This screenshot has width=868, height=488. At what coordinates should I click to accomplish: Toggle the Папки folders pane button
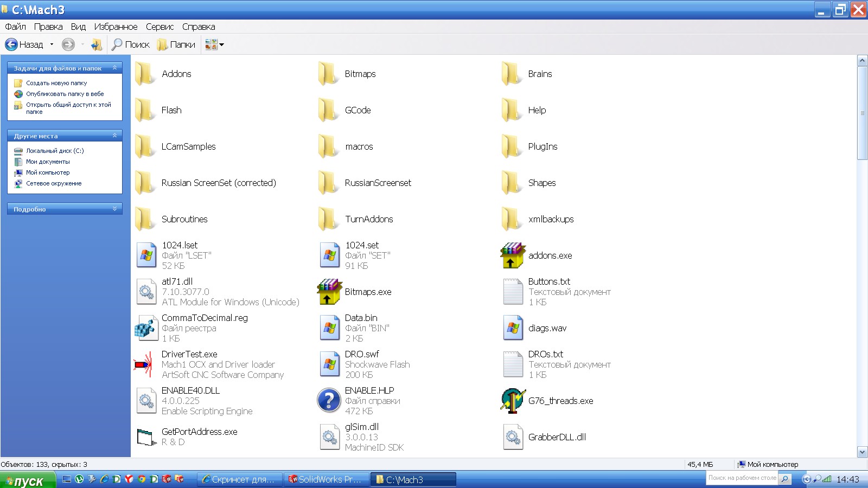(x=176, y=44)
